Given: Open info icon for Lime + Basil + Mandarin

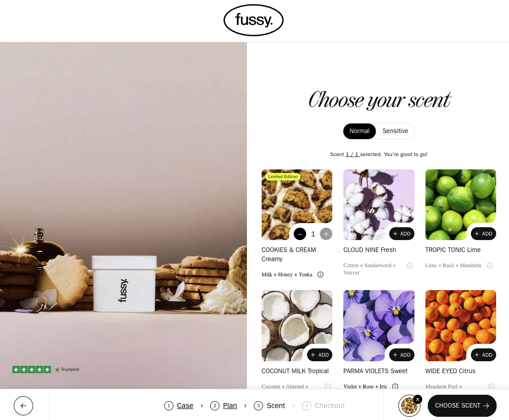Looking at the screenshot, I should tap(490, 265).
